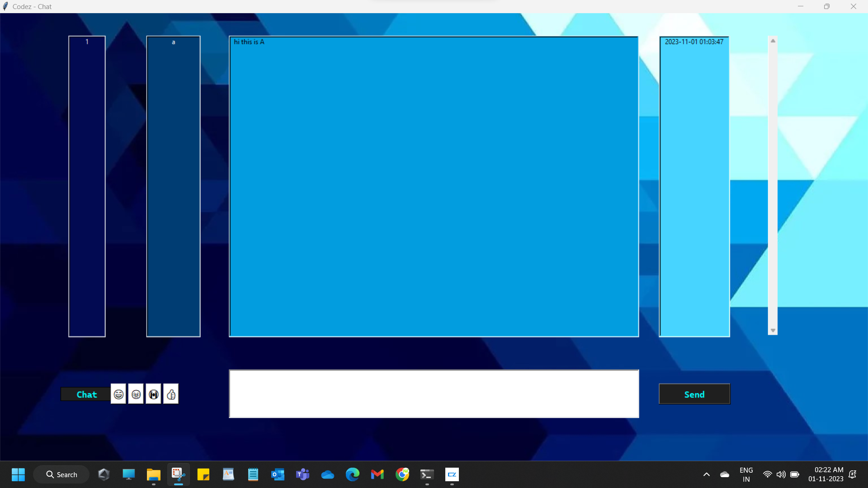Select timestamp 2023-11-01 01:03:47 entry
Screen dimensions: 868x488
tap(693, 42)
